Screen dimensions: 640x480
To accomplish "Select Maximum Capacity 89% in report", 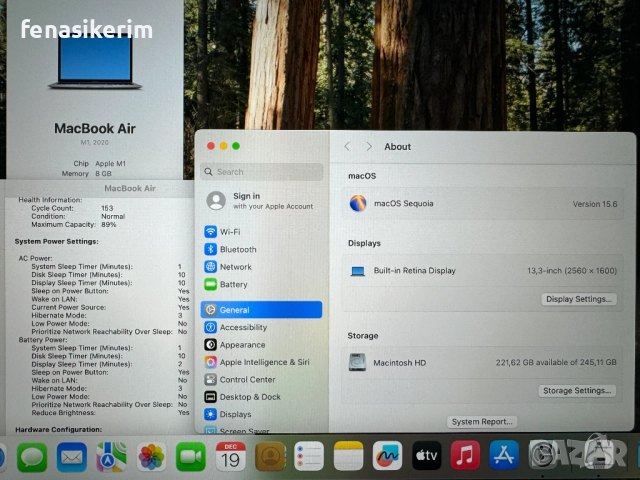I will tap(74, 224).
